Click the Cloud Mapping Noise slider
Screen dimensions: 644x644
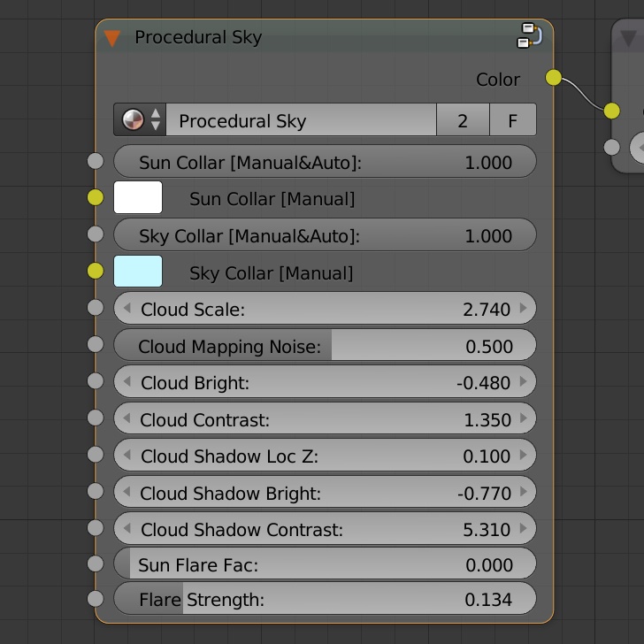click(x=325, y=346)
